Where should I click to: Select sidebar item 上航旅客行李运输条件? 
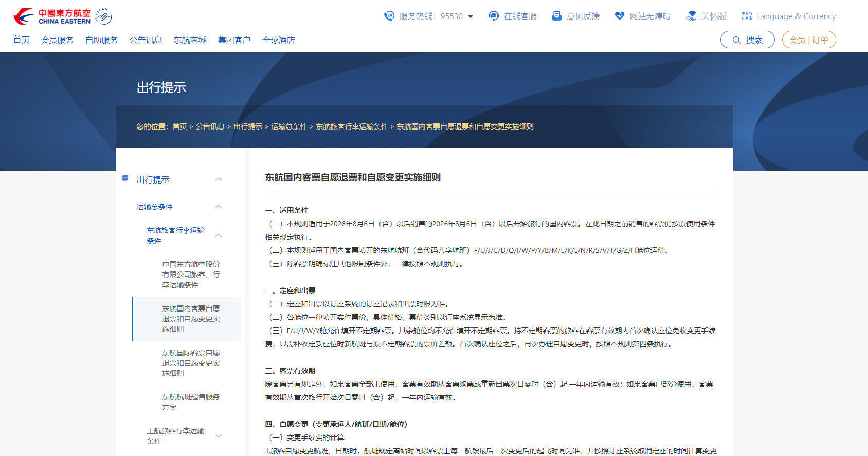click(x=176, y=436)
